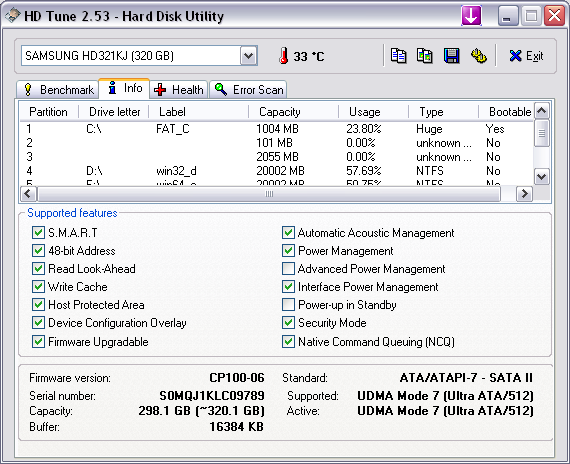The image size is (570, 464).
Task: Switch to the Benchmark tab
Action: tap(58, 89)
